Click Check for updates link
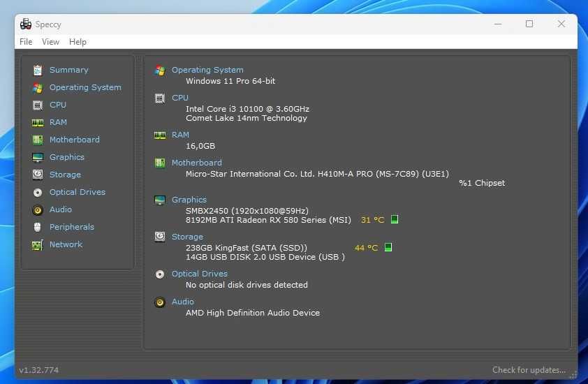 coord(529,370)
